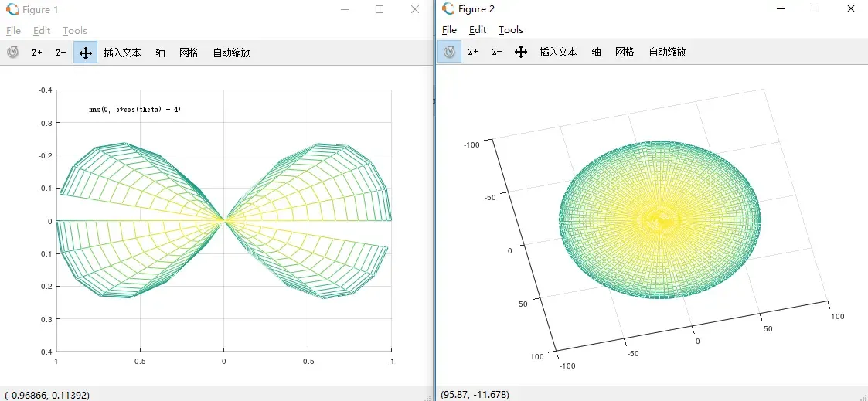
Task: Select Z+ zoom in tool in Figure 1
Action: click(x=37, y=53)
